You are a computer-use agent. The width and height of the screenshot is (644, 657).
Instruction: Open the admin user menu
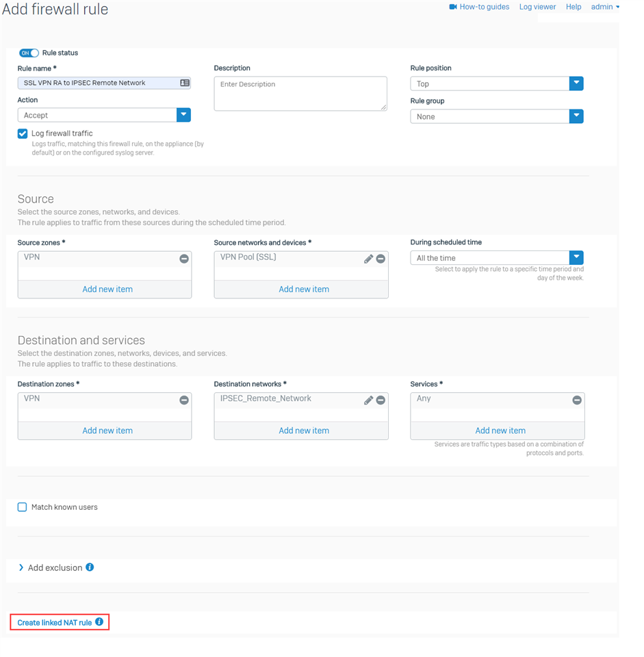point(604,7)
